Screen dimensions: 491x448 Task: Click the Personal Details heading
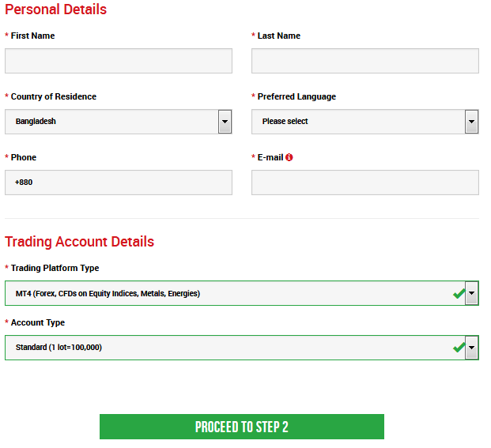click(56, 9)
